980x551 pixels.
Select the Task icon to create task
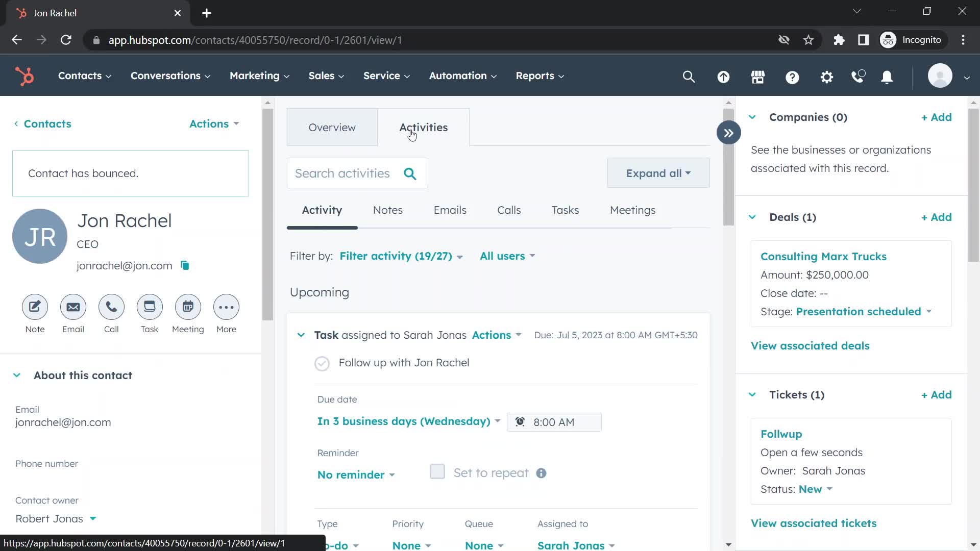pos(150,307)
